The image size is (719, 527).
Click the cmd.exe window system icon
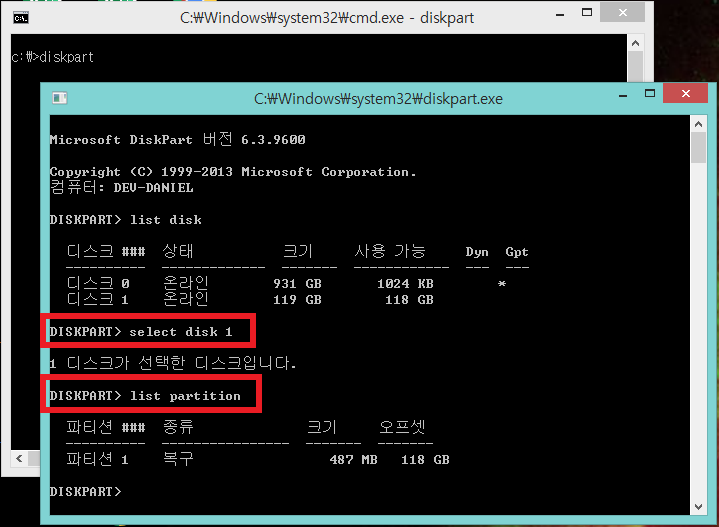click(21, 18)
